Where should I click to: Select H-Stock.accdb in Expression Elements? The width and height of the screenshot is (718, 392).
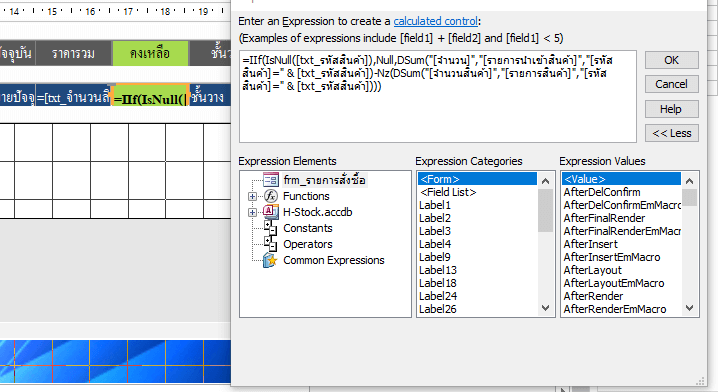(x=318, y=212)
